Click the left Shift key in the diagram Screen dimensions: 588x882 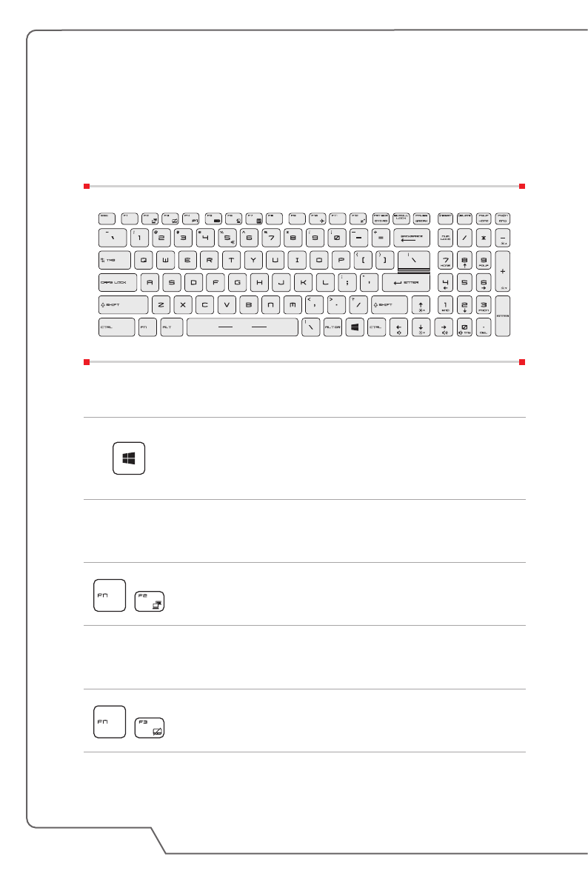[x=122, y=304]
